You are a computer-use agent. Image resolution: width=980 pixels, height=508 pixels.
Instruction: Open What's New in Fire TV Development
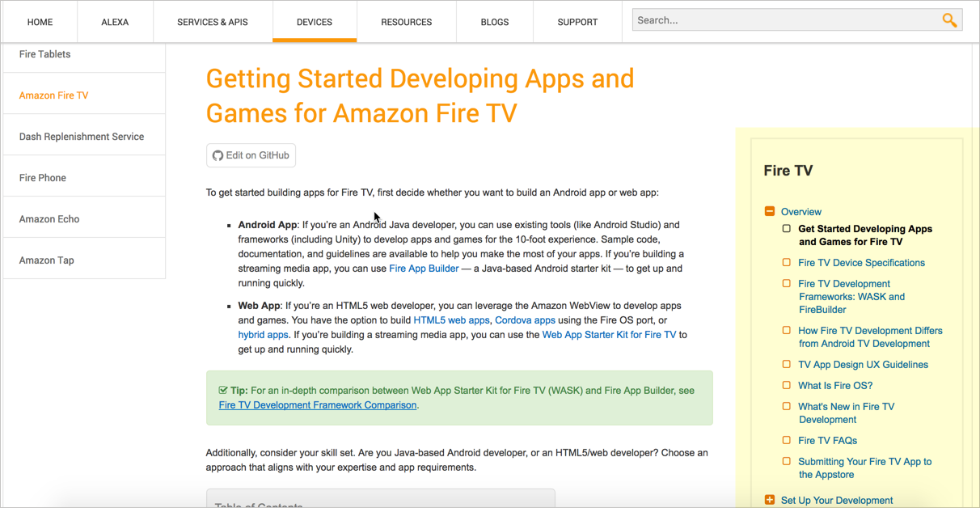846,413
